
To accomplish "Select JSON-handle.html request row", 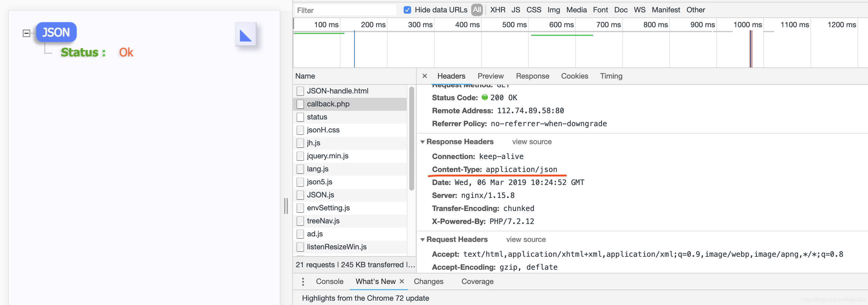I will (350, 91).
